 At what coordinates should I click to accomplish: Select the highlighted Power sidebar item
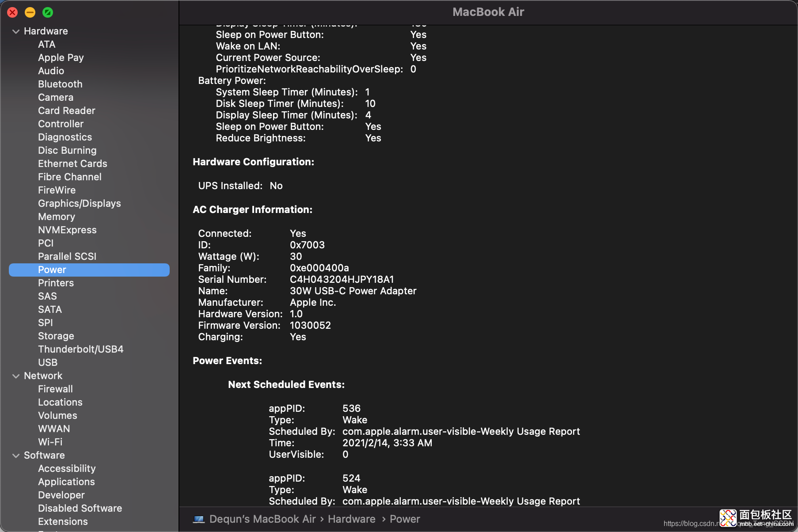coord(89,270)
